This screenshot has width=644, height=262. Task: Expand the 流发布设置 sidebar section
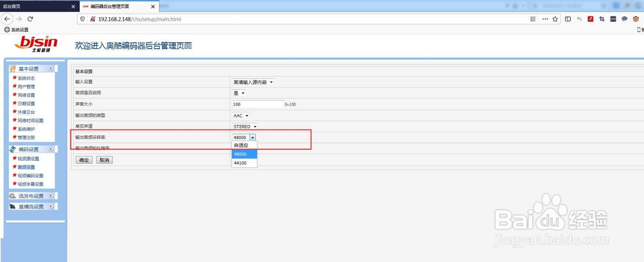pos(51,196)
